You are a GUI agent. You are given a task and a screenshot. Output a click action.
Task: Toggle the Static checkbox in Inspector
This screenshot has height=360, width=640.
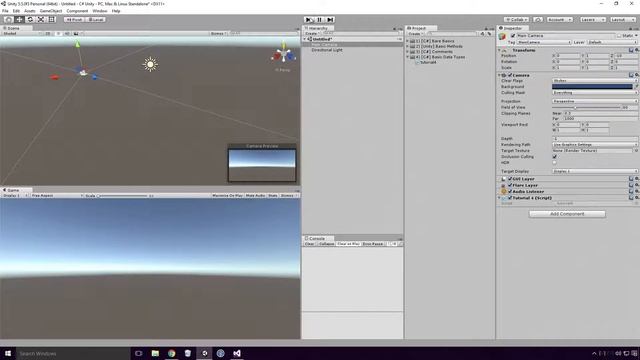pyautogui.click(x=619, y=36)
